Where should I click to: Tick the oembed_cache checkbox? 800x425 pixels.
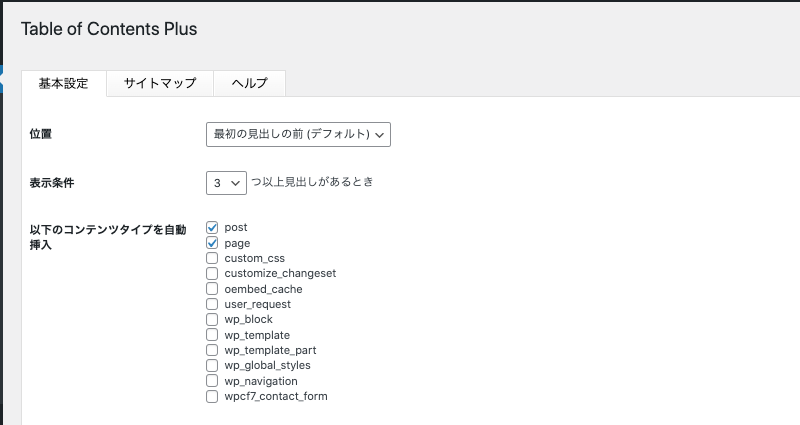212,289
